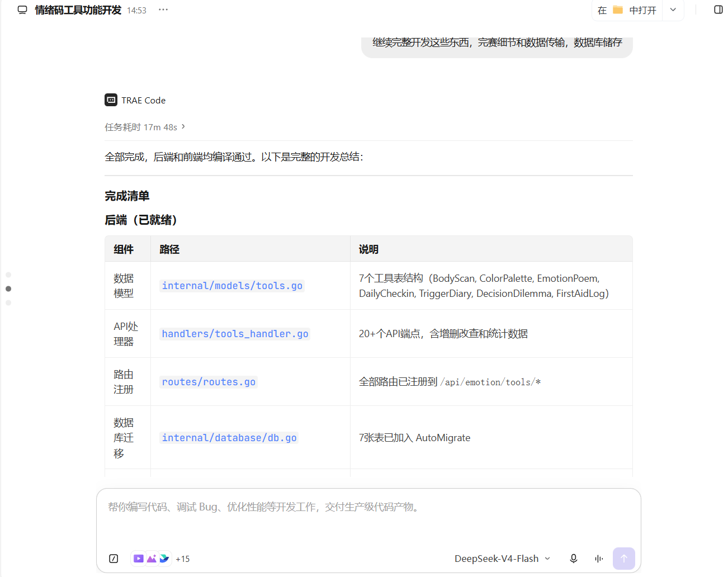This screenshot has height=577, width=728.
Task: Jump to the active middle conversation marker dot
Action: click(x=8, y=289)
